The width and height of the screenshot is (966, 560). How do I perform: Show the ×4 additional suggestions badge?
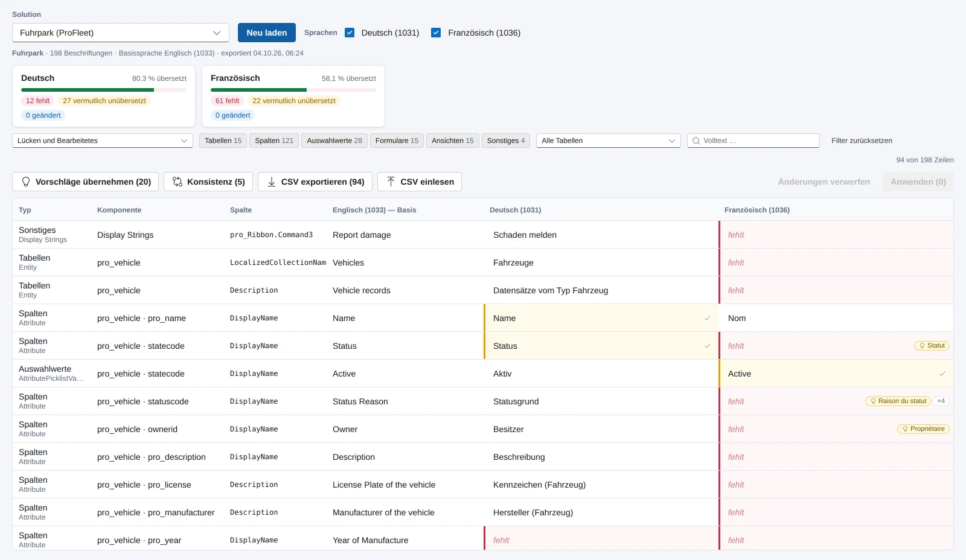click(x=941, y=401)
